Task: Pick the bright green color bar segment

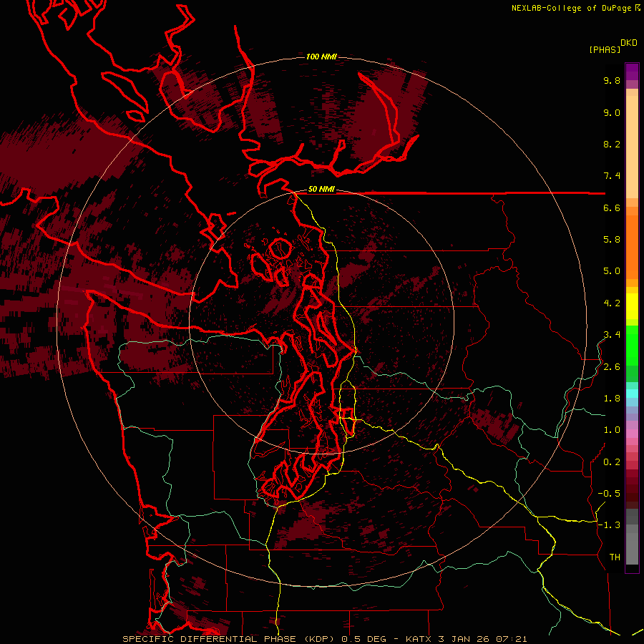Action: coord(632,345)
